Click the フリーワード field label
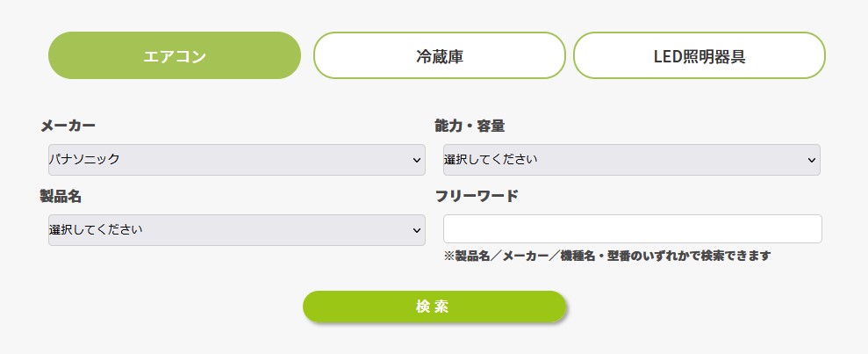868x354 pixels. click(x=477, y=196)
